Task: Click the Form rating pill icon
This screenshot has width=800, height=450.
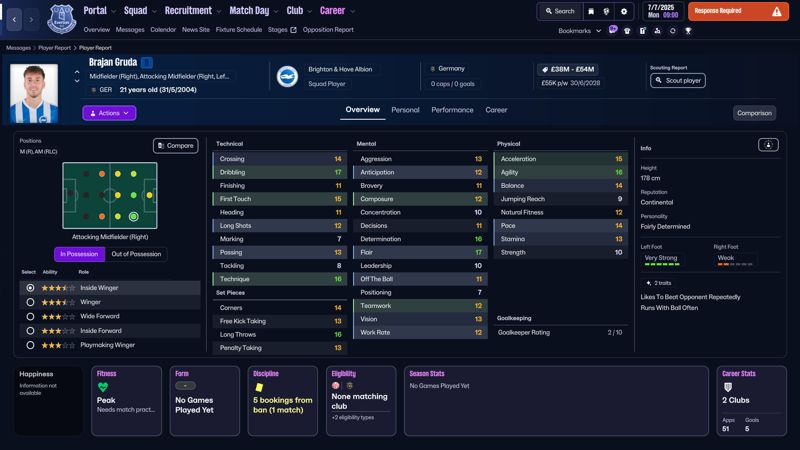Action: [185, 386]
